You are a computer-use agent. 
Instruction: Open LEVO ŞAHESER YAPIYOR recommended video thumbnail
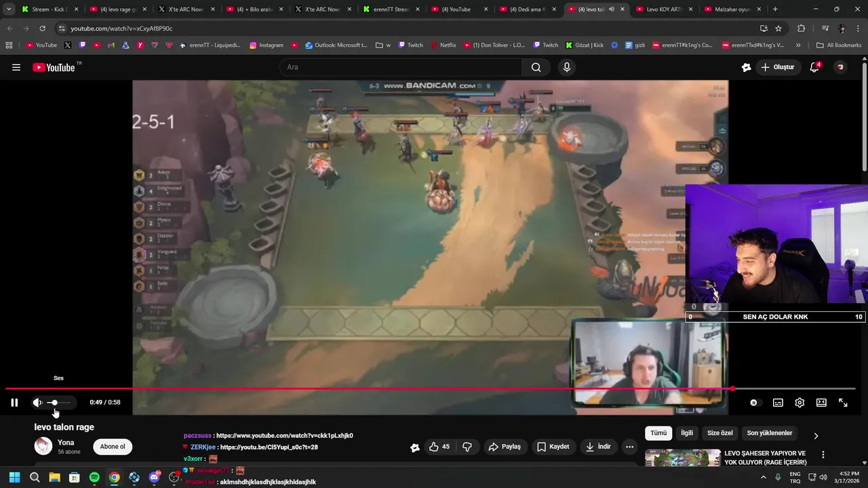tap(682, 457)
